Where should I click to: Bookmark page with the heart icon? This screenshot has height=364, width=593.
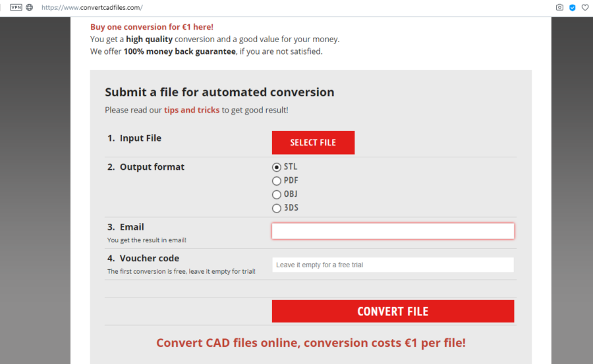tap(585, 7)
